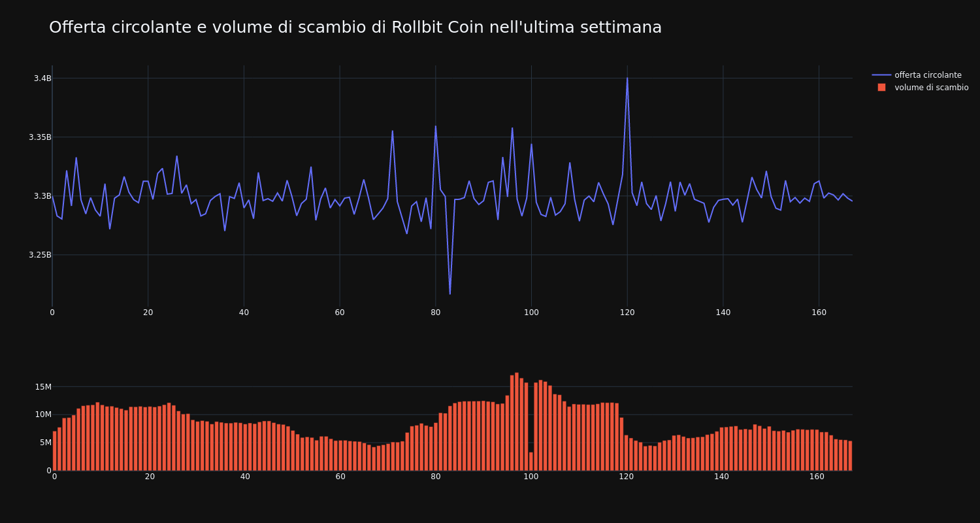Click the x-axis label 120 on the line chart
980x523 pixels.
627,312
